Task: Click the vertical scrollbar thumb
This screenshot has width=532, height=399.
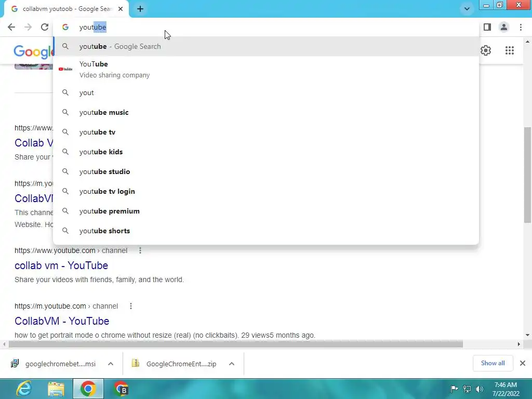Action: (x=527, y=175)
